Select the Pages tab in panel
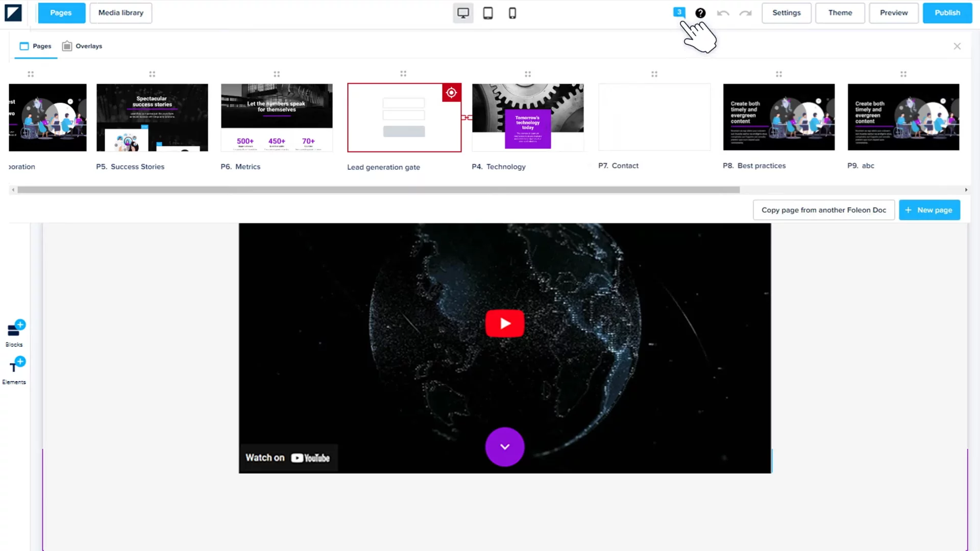980x551 pixels. [x=36, y=46]
